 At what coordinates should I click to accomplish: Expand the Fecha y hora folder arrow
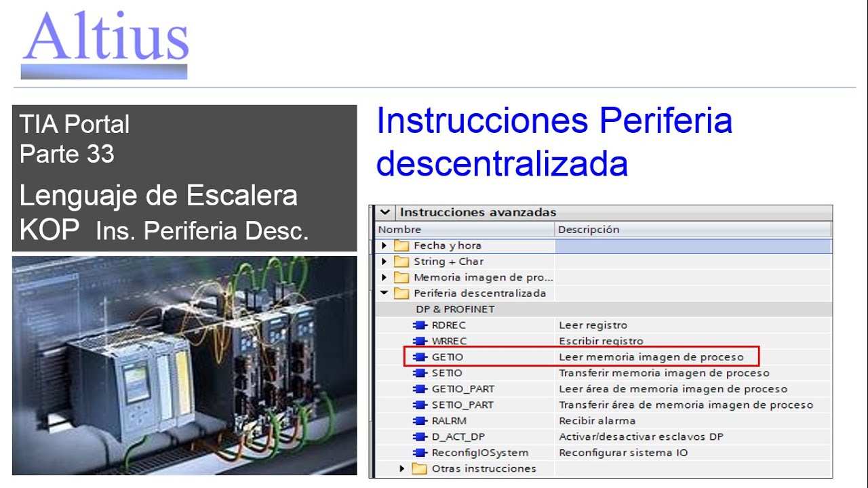384,245
